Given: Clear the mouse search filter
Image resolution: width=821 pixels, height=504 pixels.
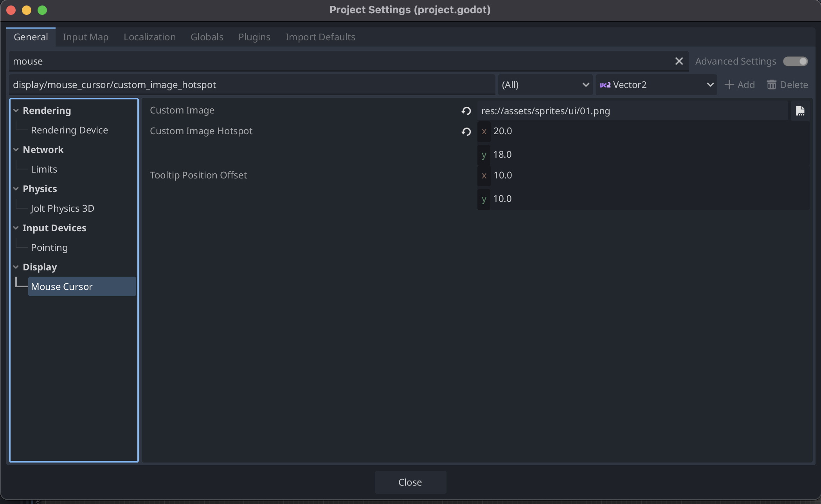Looking at the screenshot, I should click(679, 61).
